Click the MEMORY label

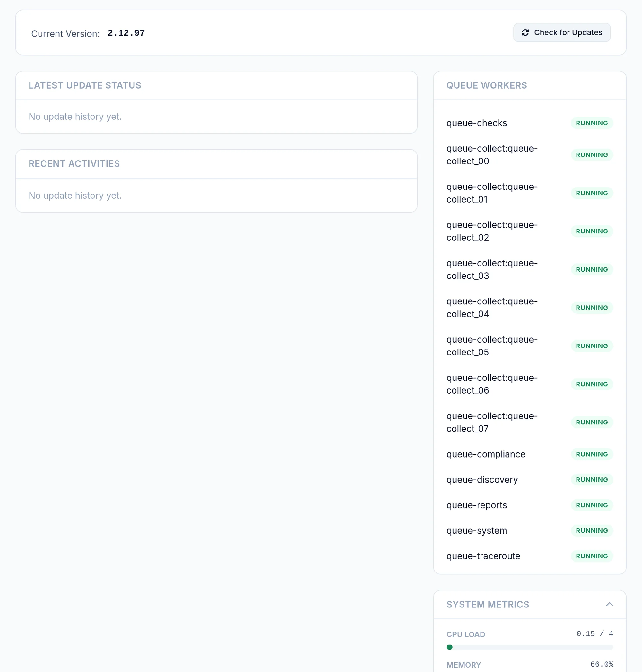[464, 665]
